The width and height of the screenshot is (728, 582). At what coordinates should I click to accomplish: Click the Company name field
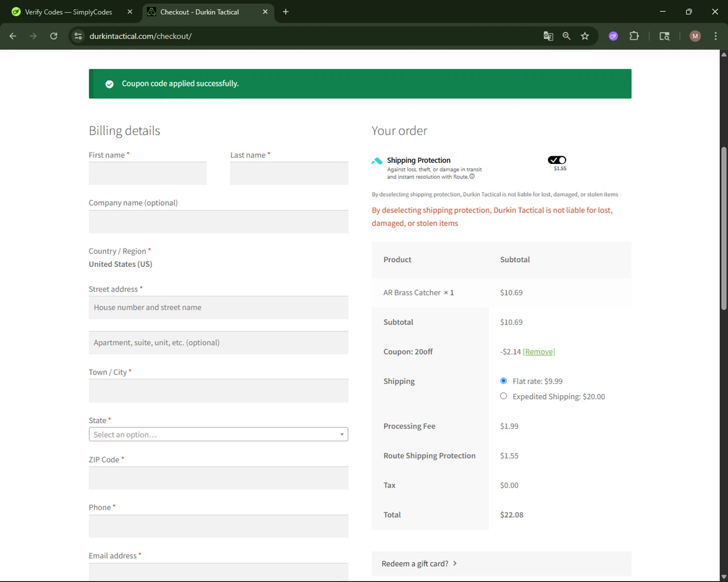point(218,222)
